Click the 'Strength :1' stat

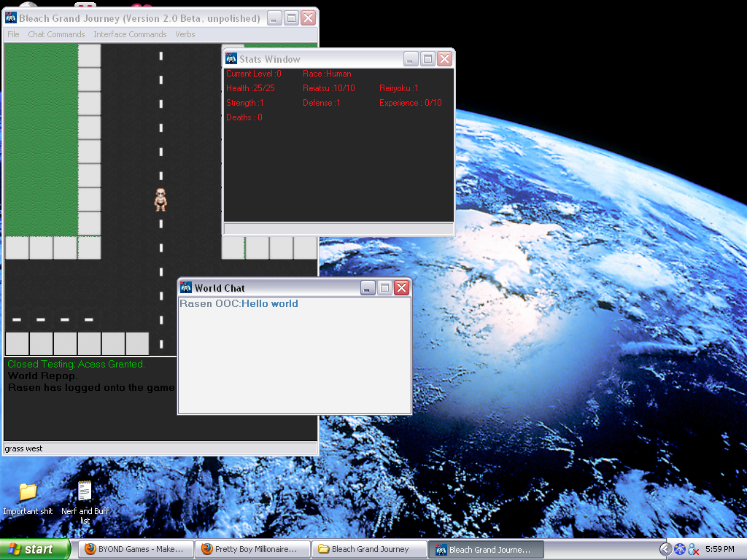(245, 103)
